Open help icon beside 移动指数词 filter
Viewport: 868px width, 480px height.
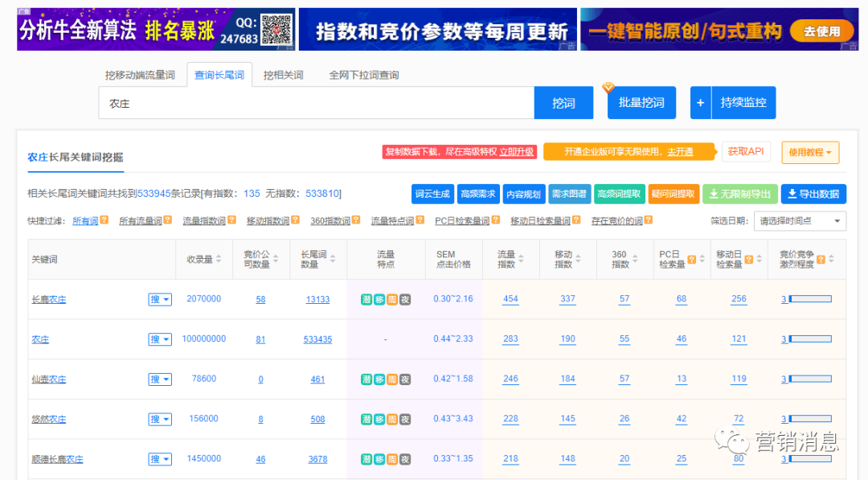pos(296,219)
